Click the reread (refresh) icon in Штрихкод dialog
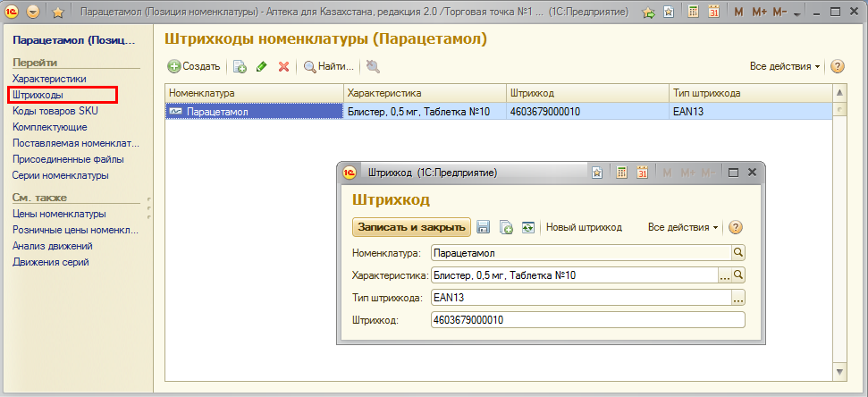 [x=528, y=227]
